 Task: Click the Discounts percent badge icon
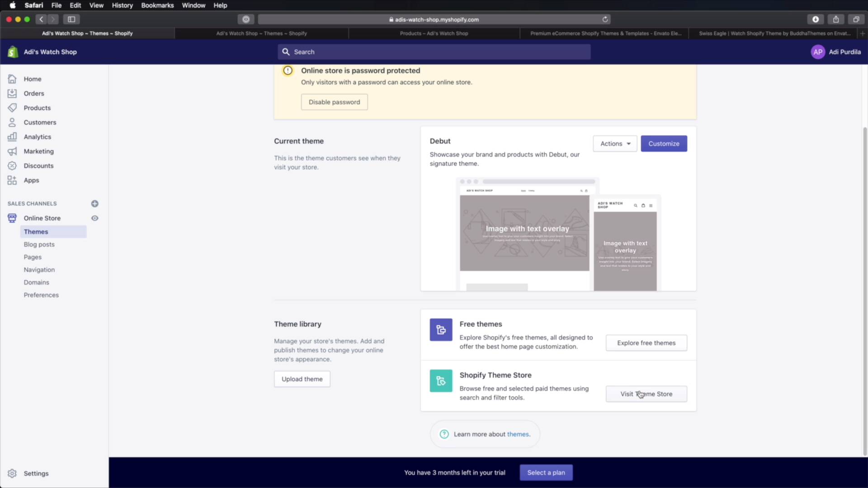coord(12,166)
